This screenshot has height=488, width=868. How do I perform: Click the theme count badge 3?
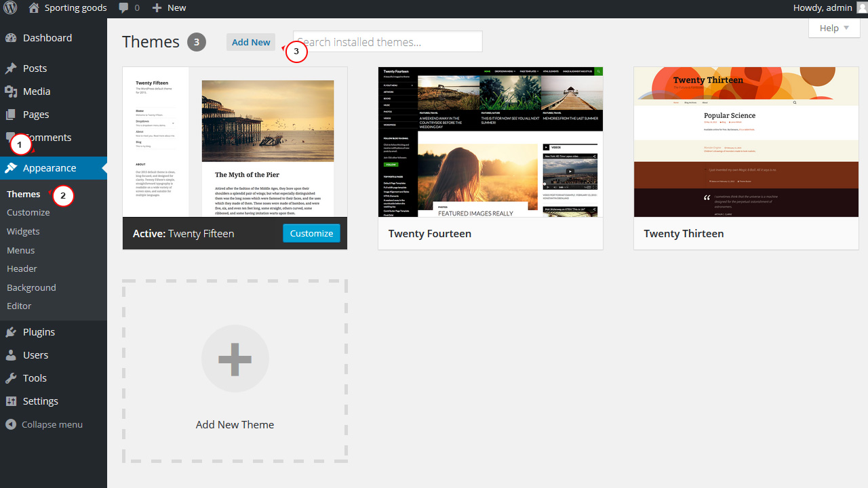point(197,42)
